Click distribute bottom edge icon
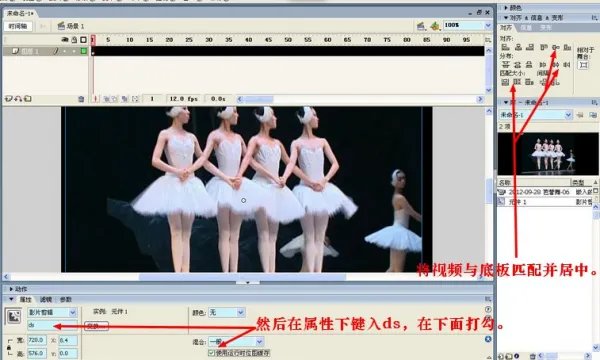600x360 pixels. point(529,65)
